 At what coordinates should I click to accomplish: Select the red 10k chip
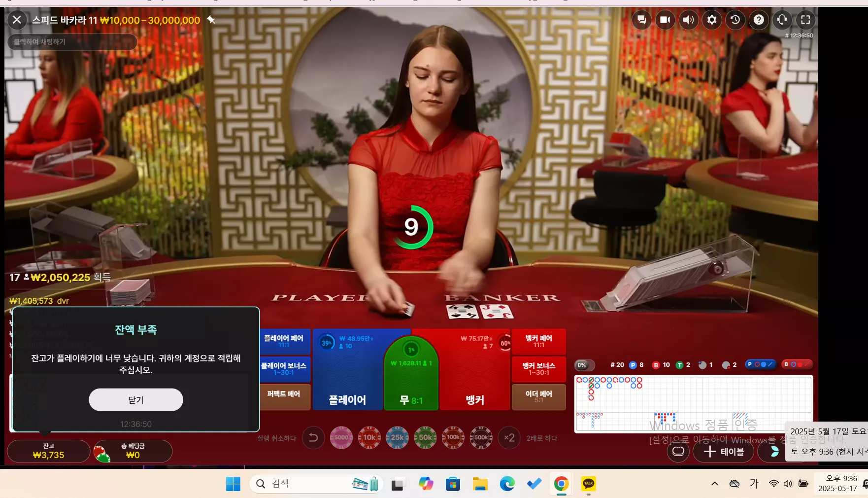click(x=369, y=438)
